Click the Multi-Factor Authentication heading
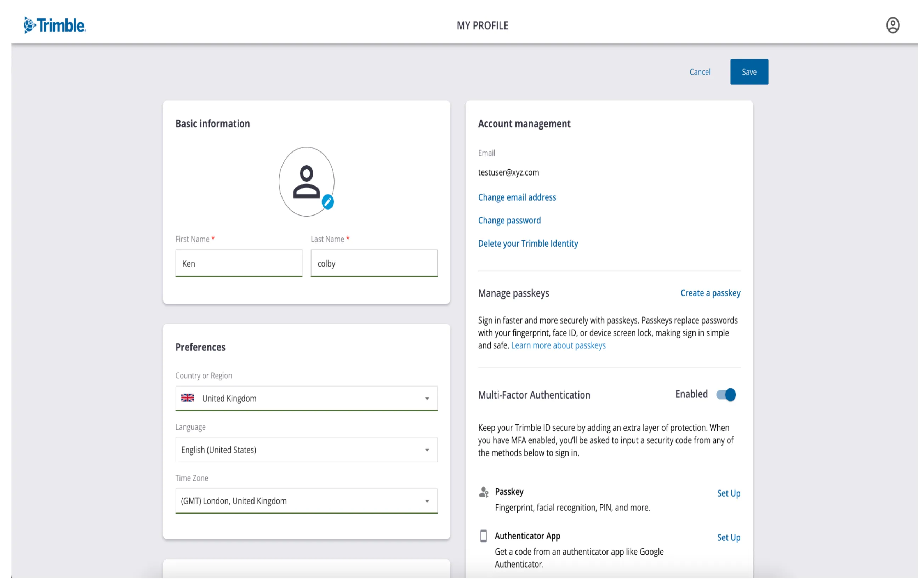 pyautogui.click(x=534, y=395)
